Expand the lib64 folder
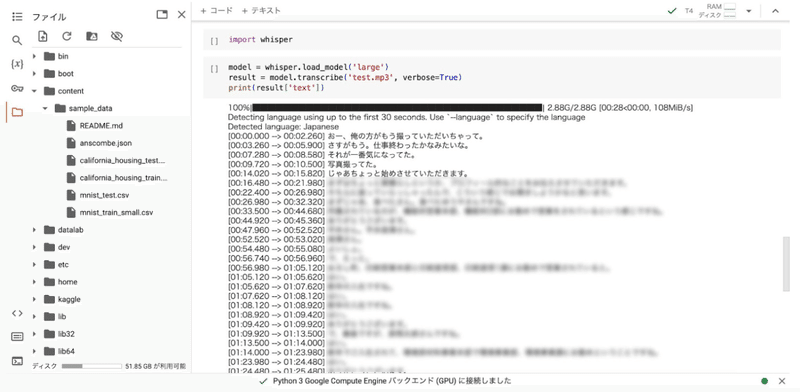 click(x=35, y=351)
